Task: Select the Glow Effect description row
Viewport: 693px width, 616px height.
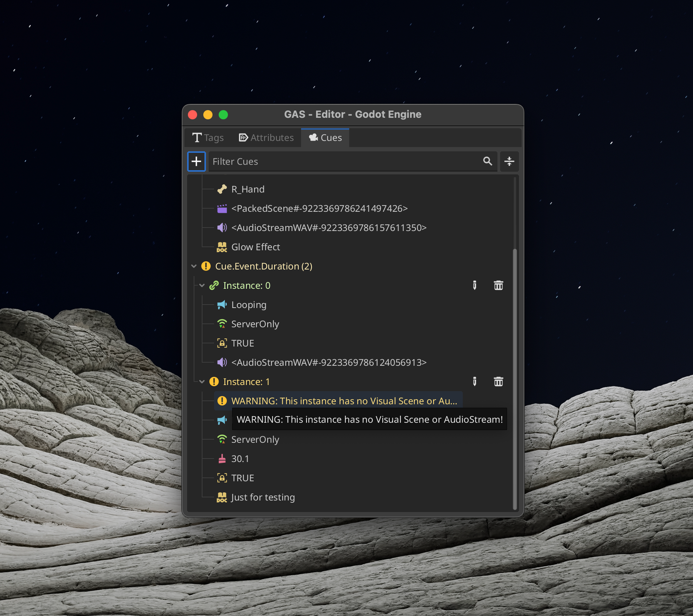Action: pyautogui.click(x=256, y=247)
